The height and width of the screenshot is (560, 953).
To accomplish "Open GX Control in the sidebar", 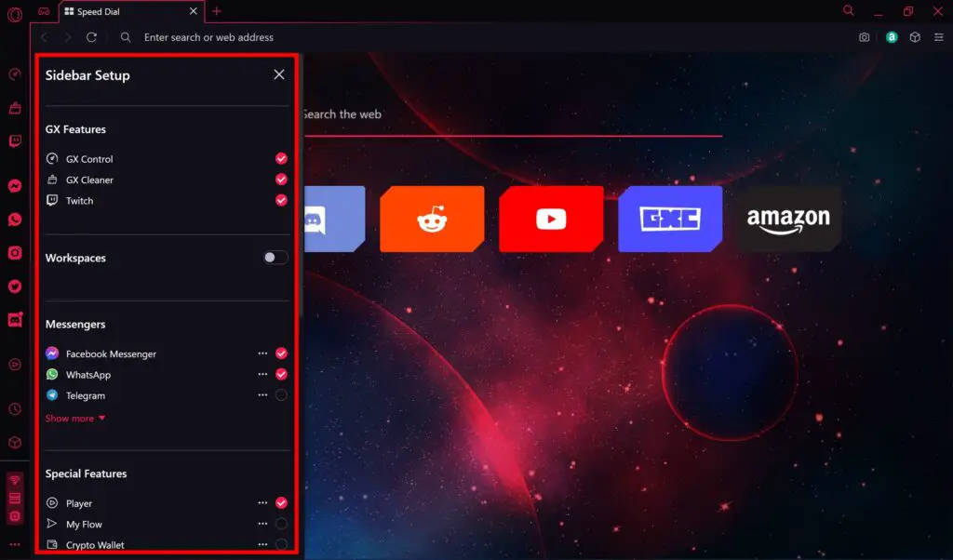I will [x=15, y=74].
